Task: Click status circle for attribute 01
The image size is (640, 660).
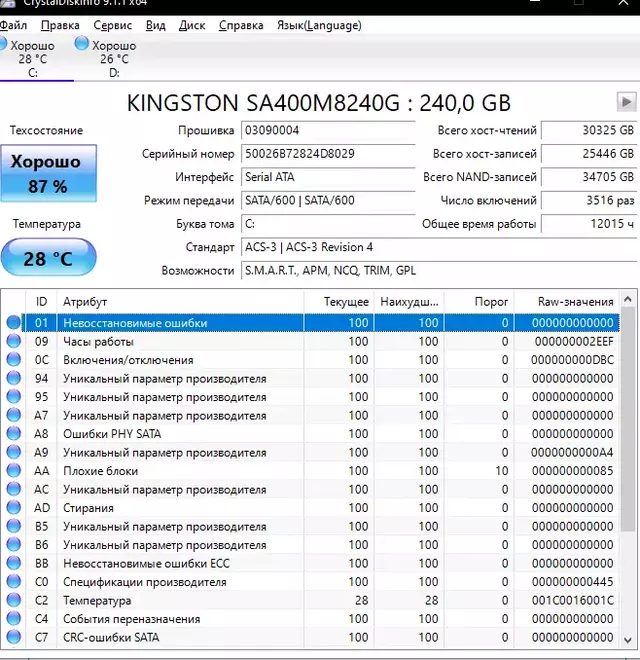Action: tap(13, 323)
